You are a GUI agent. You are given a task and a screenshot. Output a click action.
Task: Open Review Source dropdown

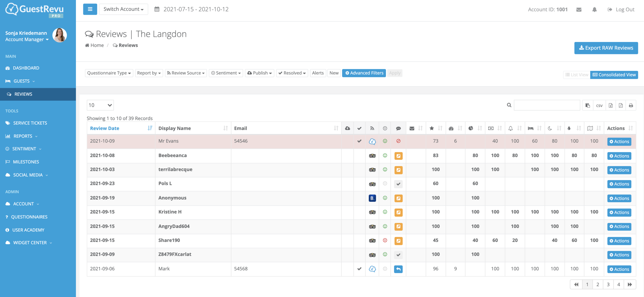tap(186, 73)
